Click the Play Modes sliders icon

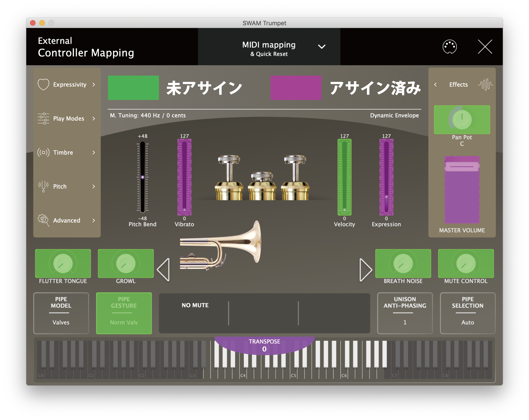(43, 119)
